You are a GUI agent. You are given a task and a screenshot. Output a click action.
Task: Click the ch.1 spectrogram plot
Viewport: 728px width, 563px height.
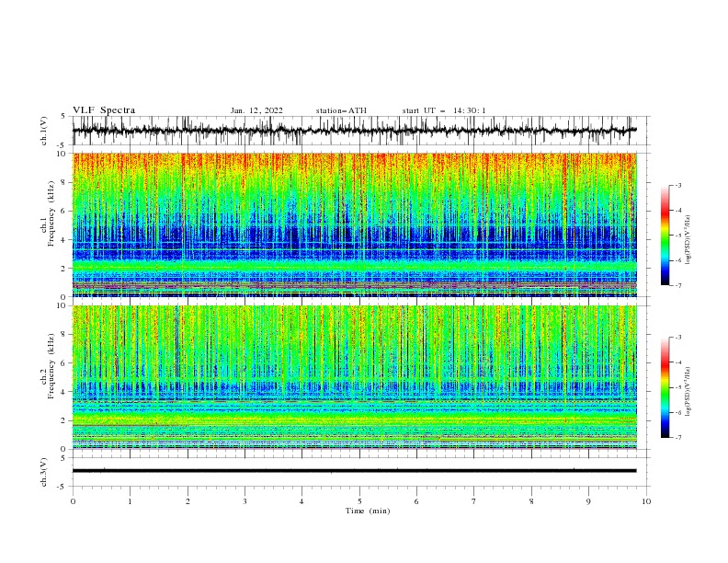(354, 224)
